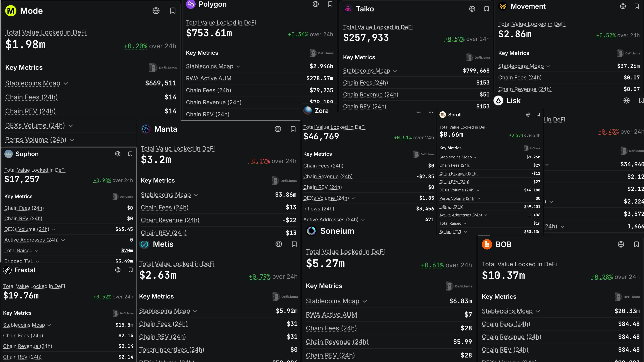This screenshot has height=362, width=644.
Task: Click Chain Revenue (24h) in Taiko card
Action: pyautogui.click(x=370, y=95)
